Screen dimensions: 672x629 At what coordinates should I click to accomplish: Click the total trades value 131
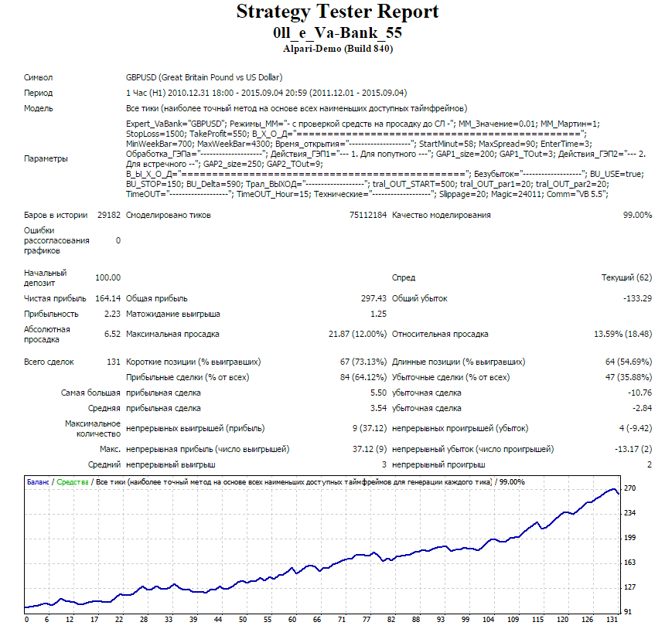coord(114,362)
